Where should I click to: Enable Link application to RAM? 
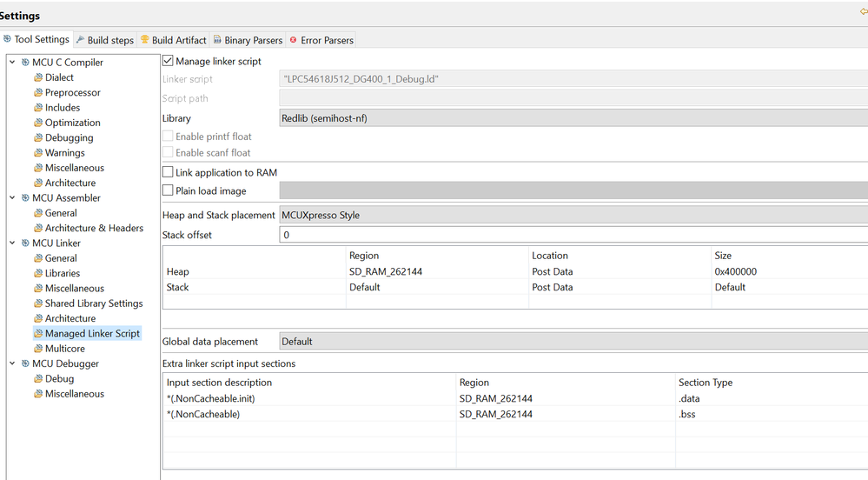(x=169, y=172)
